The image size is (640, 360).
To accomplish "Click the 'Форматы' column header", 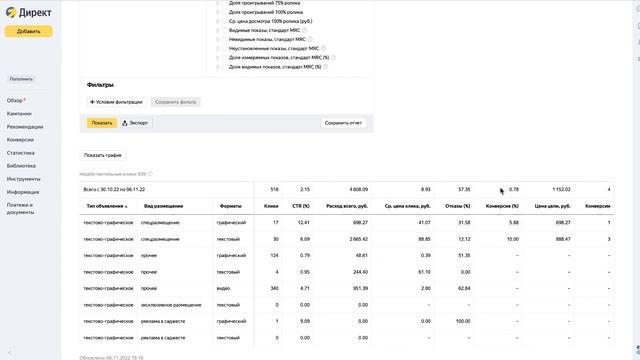I will coord(231,207).
